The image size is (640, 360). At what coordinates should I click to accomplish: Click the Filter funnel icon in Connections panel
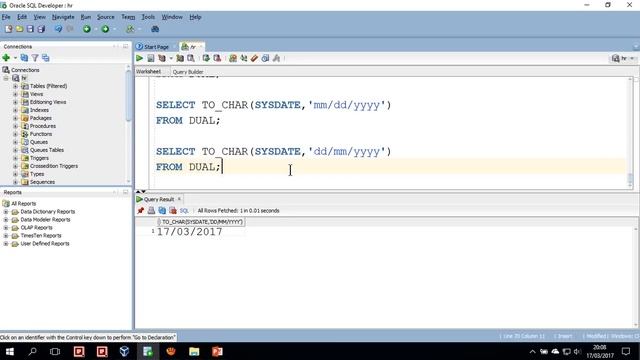35,58
